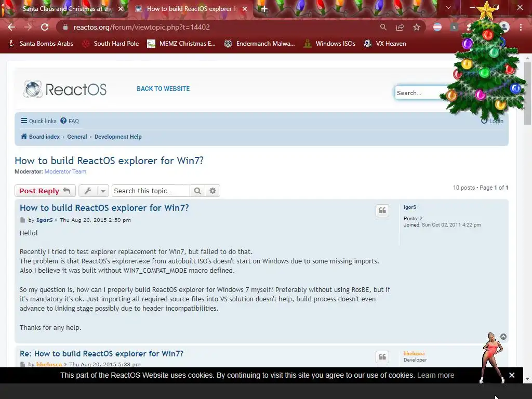Click the topic search magnifier button
Screen dimensions: 532x399
197,191
